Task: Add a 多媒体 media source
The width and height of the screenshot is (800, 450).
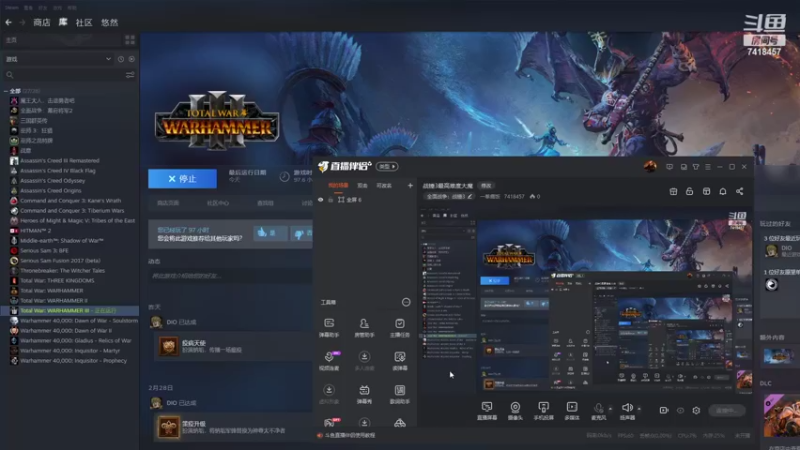Action: click(x=572, y=410)
